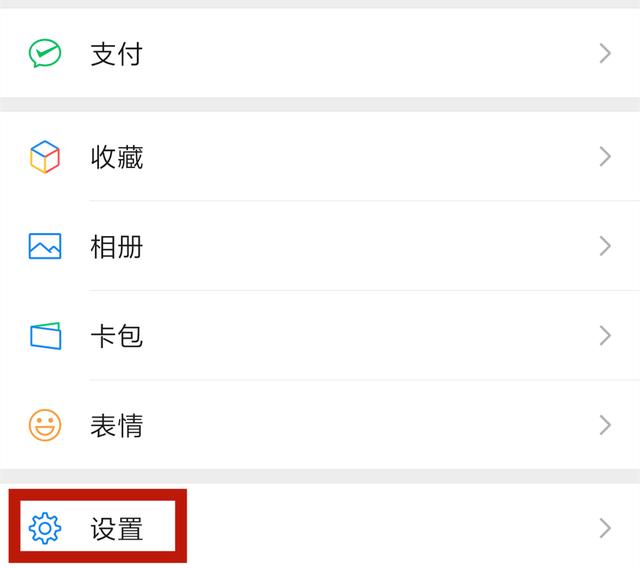Tap the empty middle of the 相册 row

[x=360, y=246]
